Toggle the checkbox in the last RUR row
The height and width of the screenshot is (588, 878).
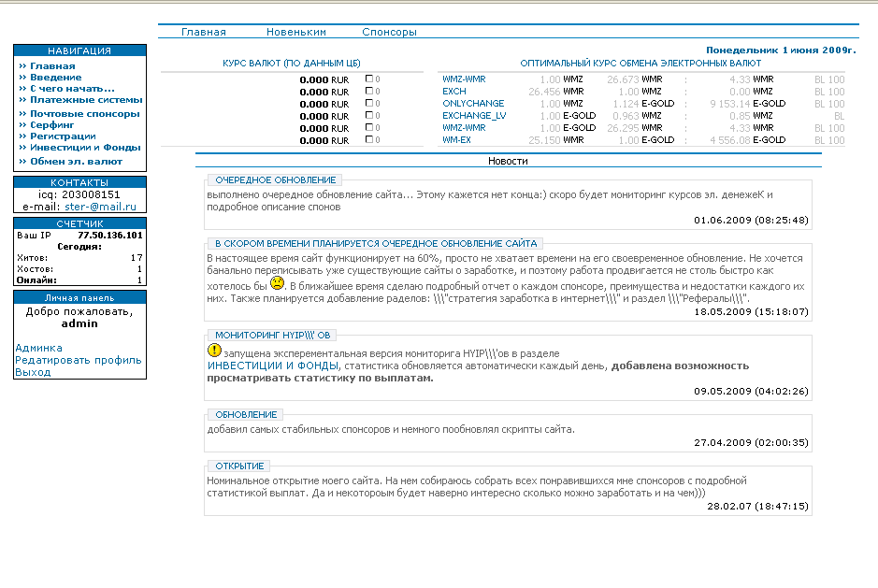pos(368,140)
